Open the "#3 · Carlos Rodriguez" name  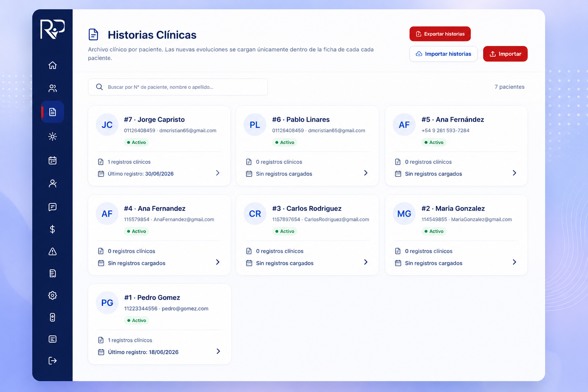click(x=307, y=209)
